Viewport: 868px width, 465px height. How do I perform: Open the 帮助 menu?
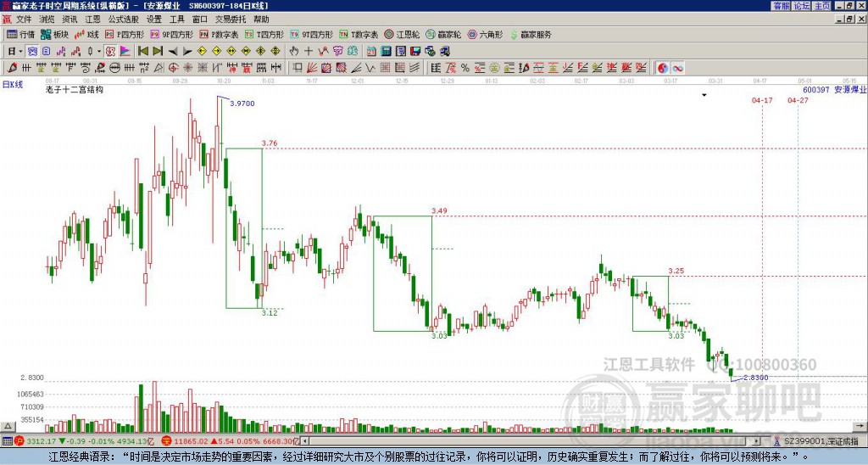(261, 20)
